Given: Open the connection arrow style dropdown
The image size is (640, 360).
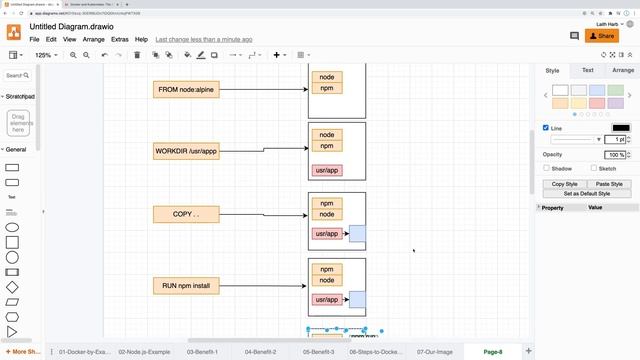Looking at the screenshot, I should click(236, 55).
